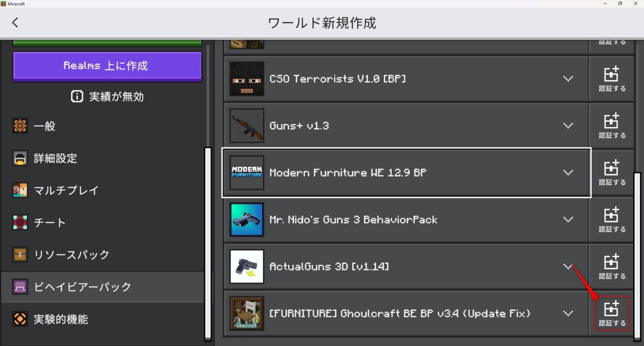
Task: Click the Realms 上に作成 button
Action: tap(107, 66)
